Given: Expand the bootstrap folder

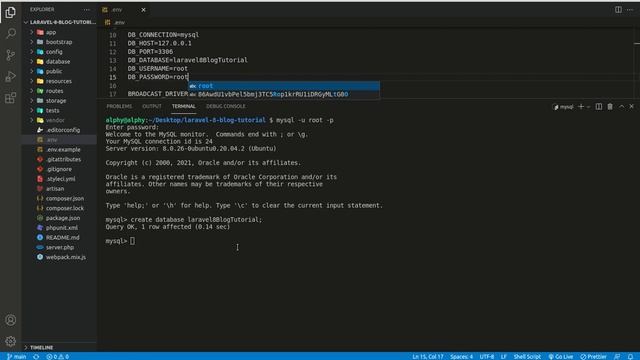Looking at the screenshot, I should point(59,42).
